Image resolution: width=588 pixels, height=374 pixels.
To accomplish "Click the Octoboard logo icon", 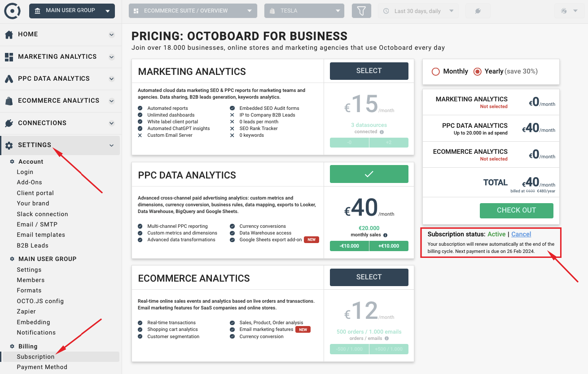I will [12, 11].
